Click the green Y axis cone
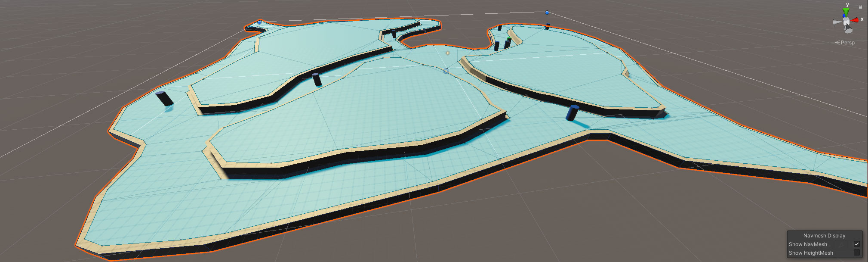The width and height of the screenshot is (868, 262). click(x=846, y=12)
